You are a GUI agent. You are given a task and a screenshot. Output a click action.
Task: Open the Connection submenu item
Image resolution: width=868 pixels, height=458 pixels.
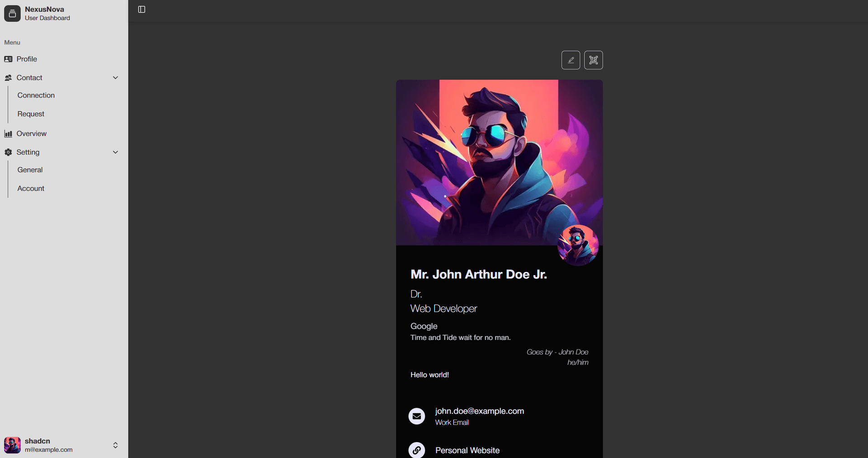[x=36, y=95]
